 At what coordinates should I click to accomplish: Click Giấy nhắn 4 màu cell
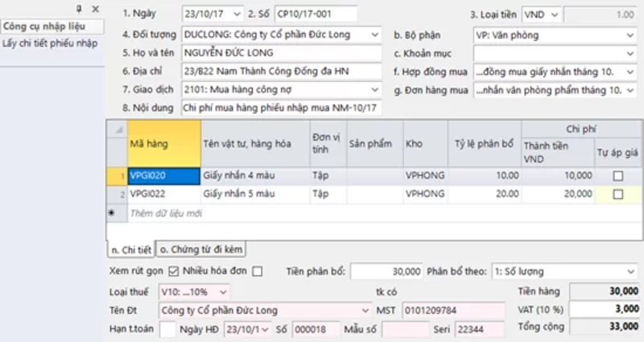pyautogui.click(x=255, y=175)
